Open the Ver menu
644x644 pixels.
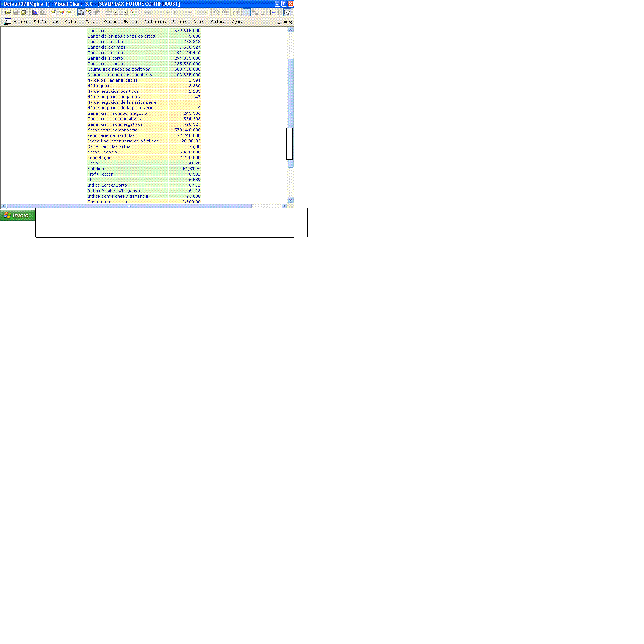point(55,22)
